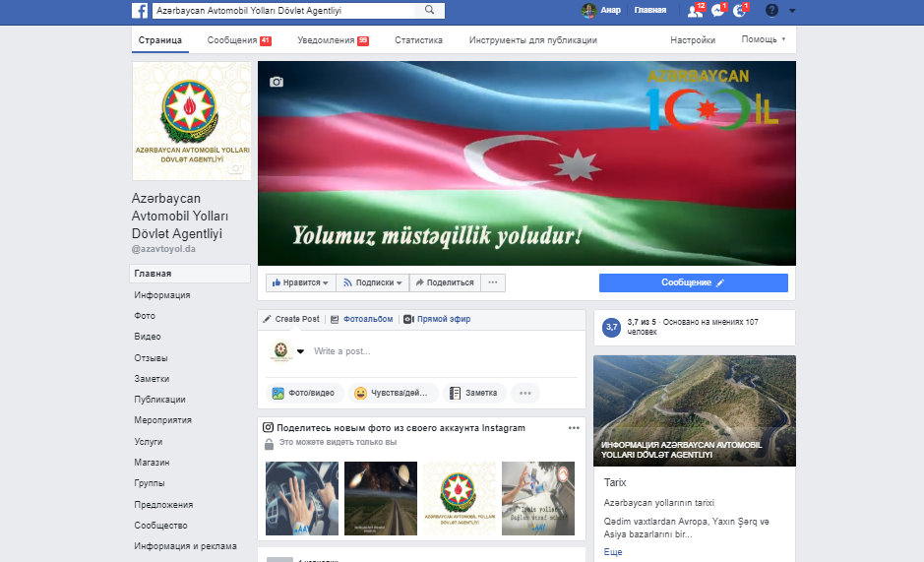Open friend requests icon with 12 badge
The width and height of the screenshot is (924, 562).
click(x=695, y=11)
